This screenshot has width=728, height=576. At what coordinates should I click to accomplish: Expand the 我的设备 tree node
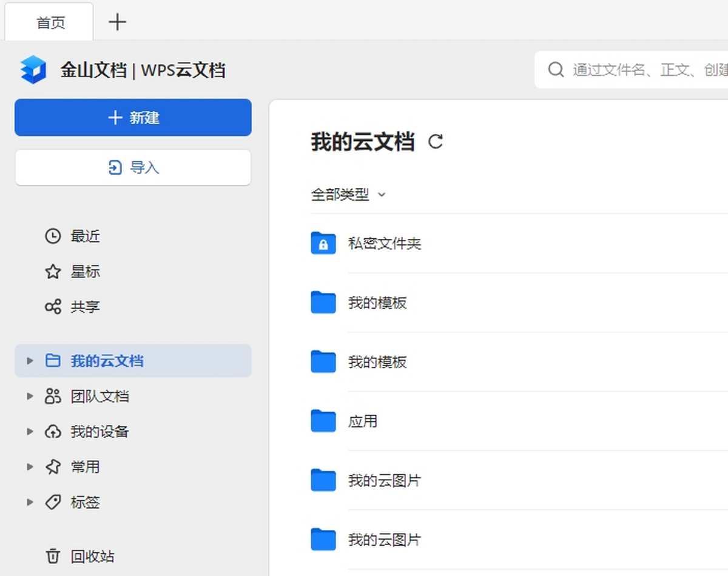(x=30, y=432)
